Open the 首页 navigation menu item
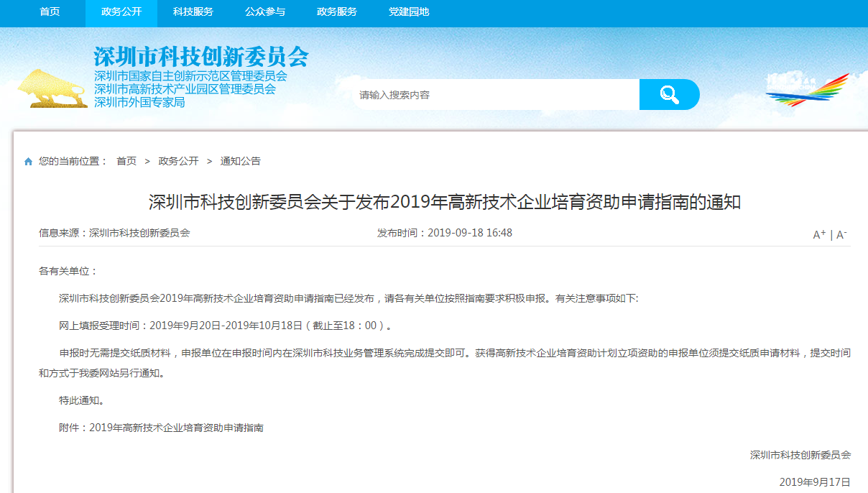Image resolution: width=868 pixels, height=493 pixels. 50,12
